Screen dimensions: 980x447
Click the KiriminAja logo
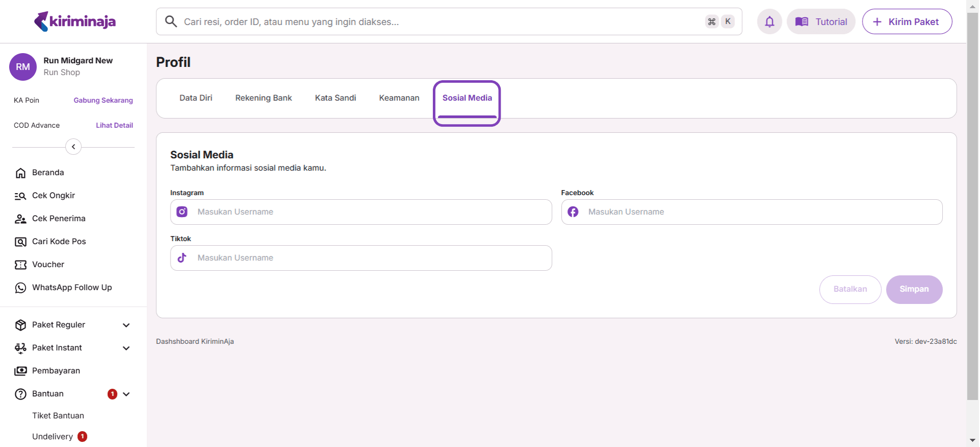click(75, 21)
